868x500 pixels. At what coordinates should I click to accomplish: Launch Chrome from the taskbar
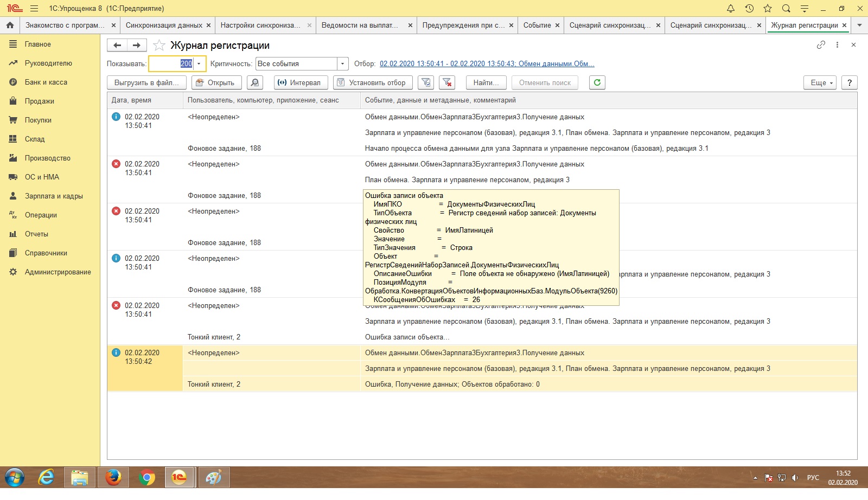pyautogui.click(x=146, y=478)
